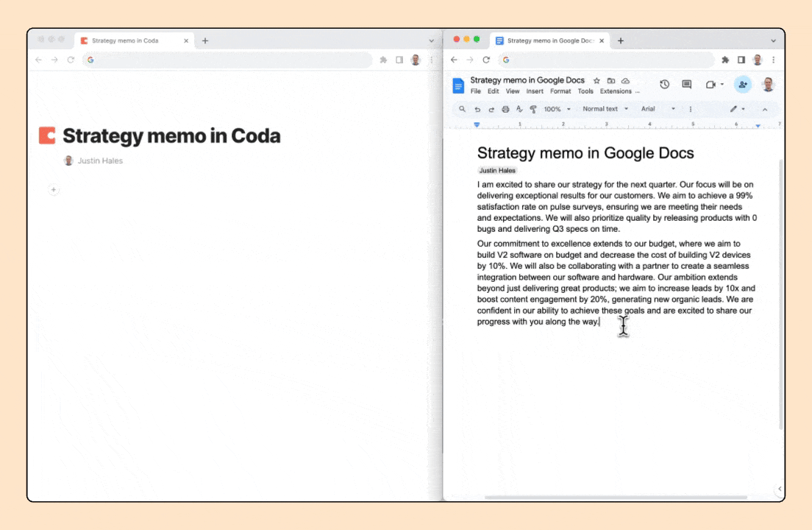Open Chrome menu in Docs window
812x530 pixels.
[x=773, y=60]
